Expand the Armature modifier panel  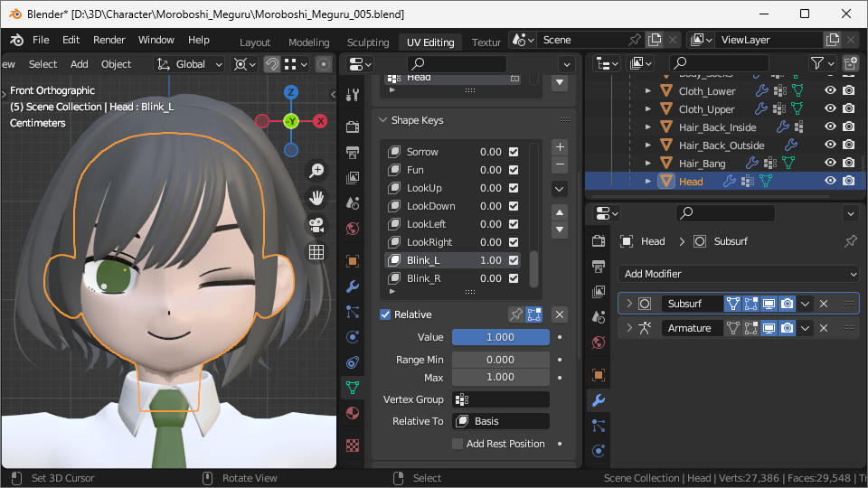(628, 328)
